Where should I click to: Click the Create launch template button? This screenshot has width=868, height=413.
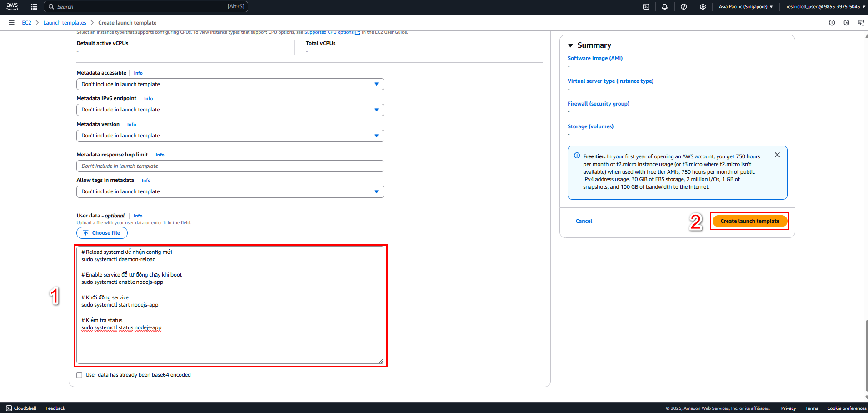(750, 221)
